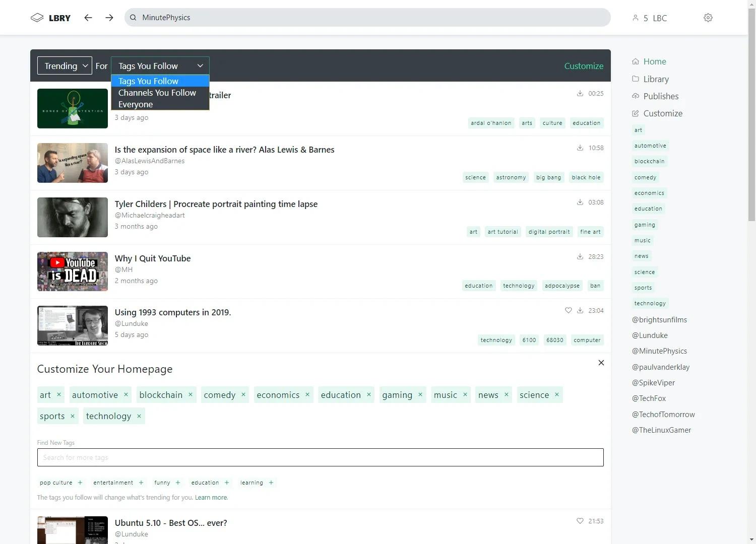This screenshot has width=756, height=544.
Task: Remove the science tag
Action: tap(557, 394)
